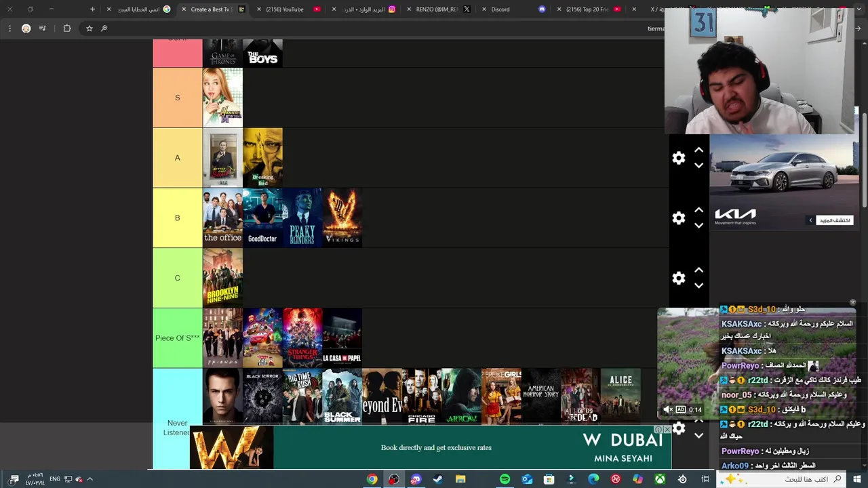The image size is (868, 488).
Task: Select the All of Us Are Dead poster
Action: (x=581, y=396)
